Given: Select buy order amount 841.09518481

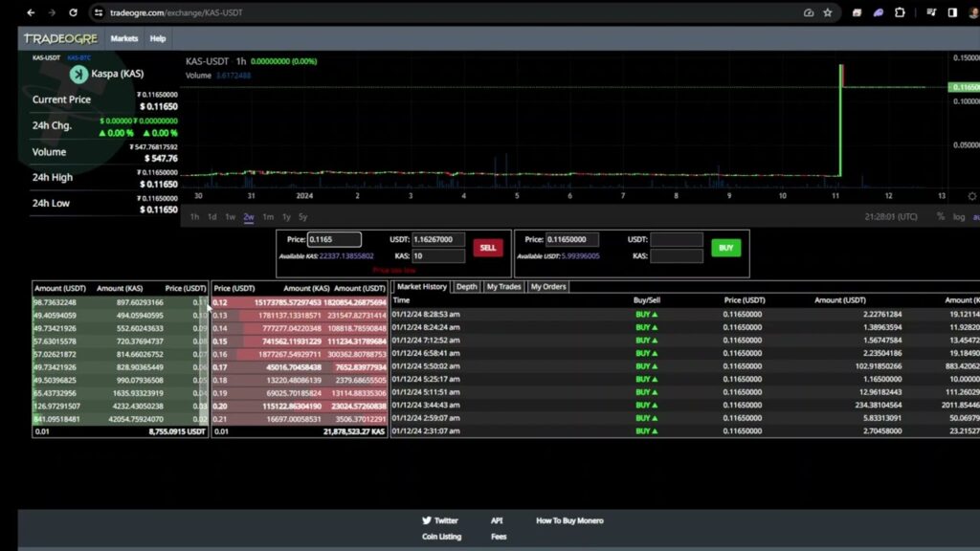Looking at the screenshot, I should pyautogui.click(x=120, y=419).
